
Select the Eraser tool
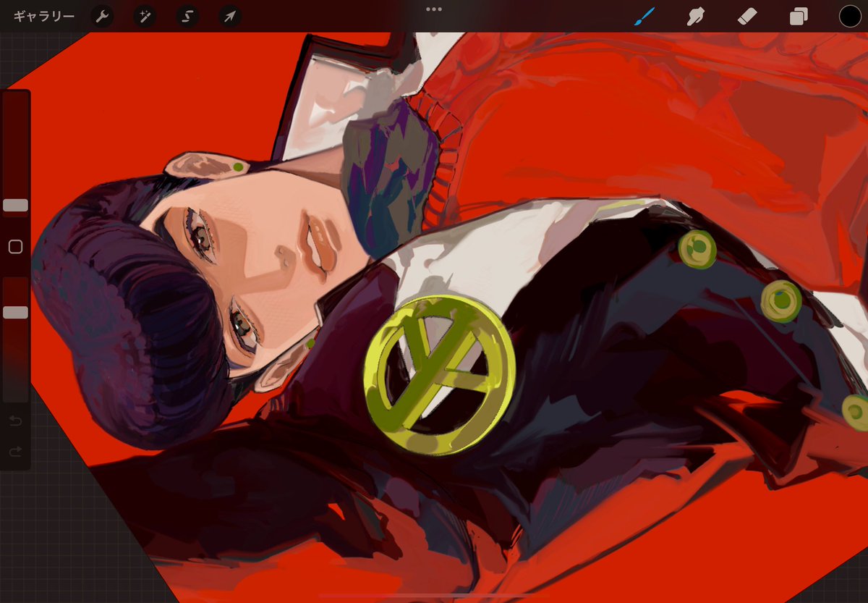pos(747,16)
